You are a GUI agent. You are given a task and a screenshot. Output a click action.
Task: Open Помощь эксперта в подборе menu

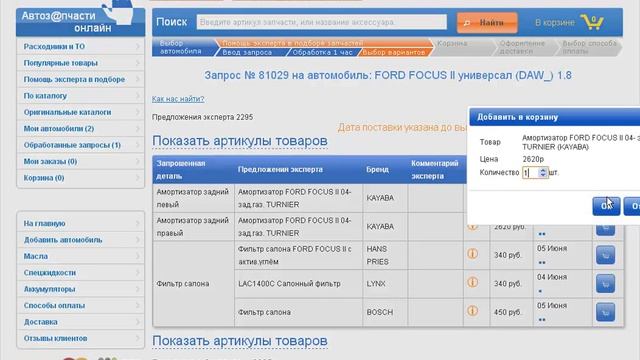(80, 79)
